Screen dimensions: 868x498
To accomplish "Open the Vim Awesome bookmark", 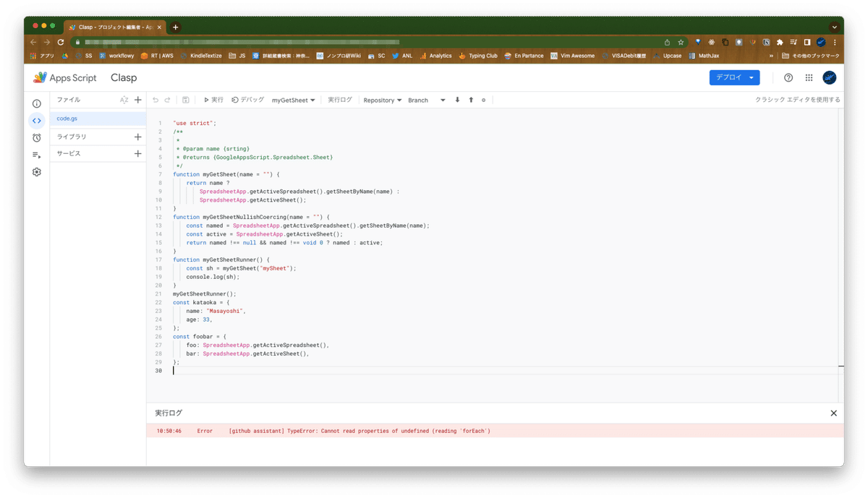I will click(572, 56).
